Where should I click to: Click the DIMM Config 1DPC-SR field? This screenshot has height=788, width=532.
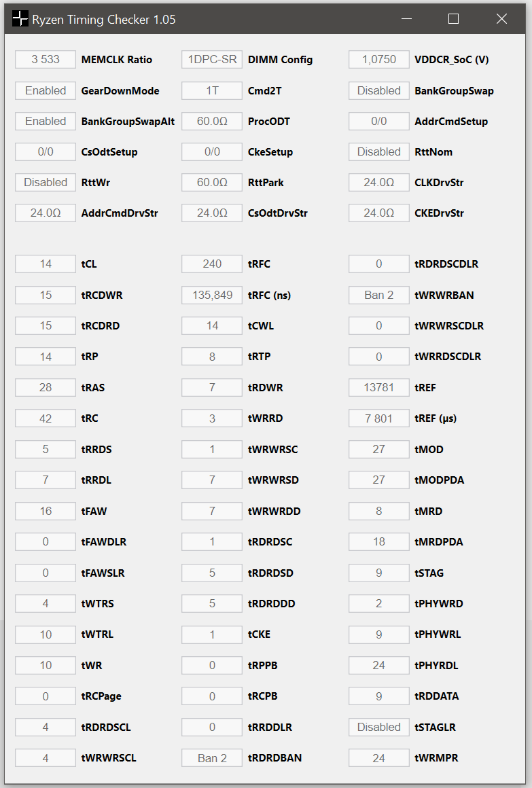(212, 59)
